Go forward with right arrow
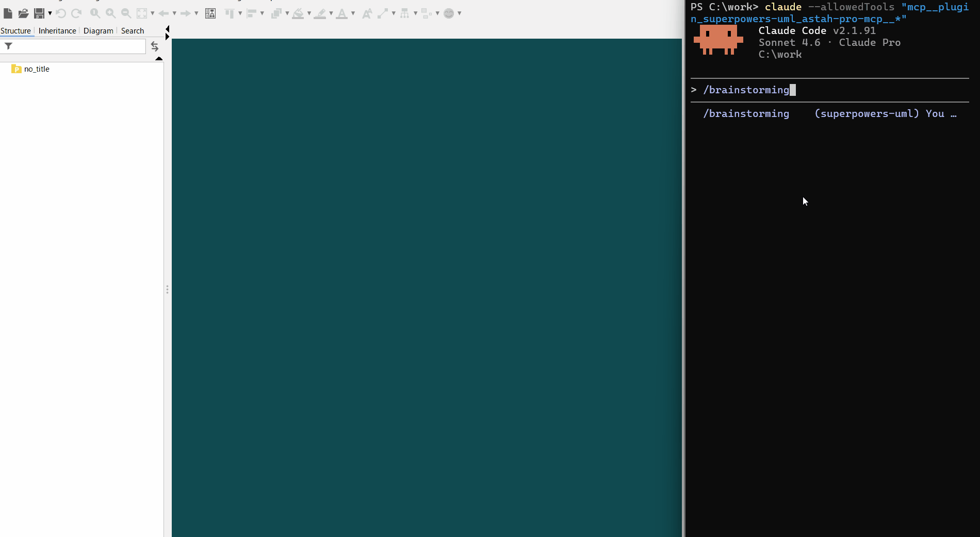Viewport: 980px width, 537px height. pos(186,13)
